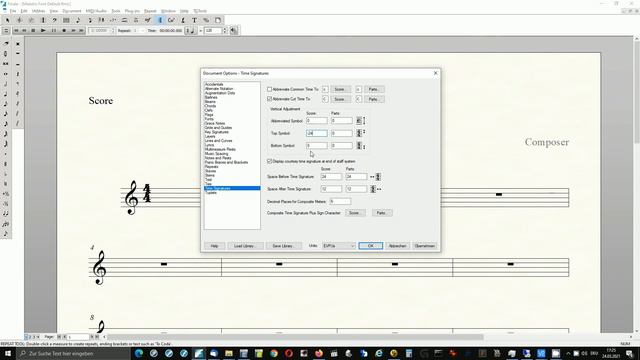Select Multimeasure Rests in the options list
The width and height of the screenshot is (640, 360).
220,149
